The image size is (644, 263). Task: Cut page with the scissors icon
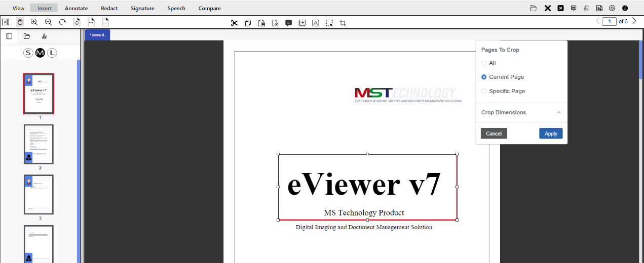pos(234,23)
